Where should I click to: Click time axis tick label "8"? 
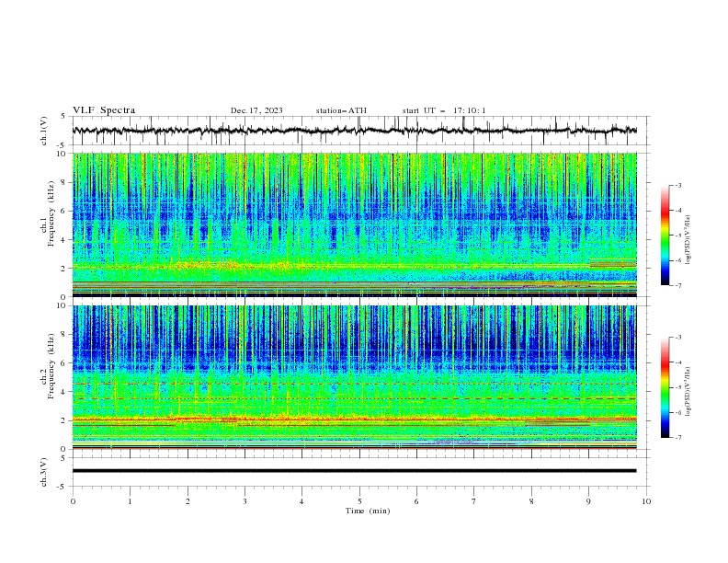coord(531,501)
